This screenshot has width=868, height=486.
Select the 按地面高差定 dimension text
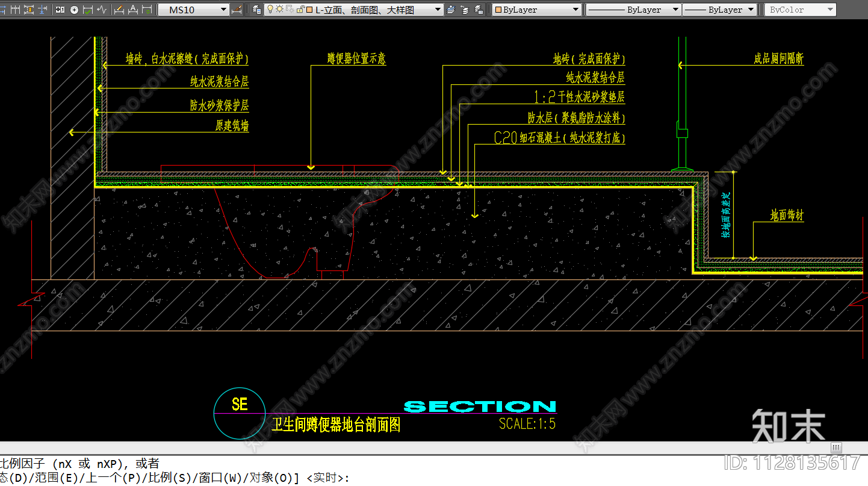(726, 214)
